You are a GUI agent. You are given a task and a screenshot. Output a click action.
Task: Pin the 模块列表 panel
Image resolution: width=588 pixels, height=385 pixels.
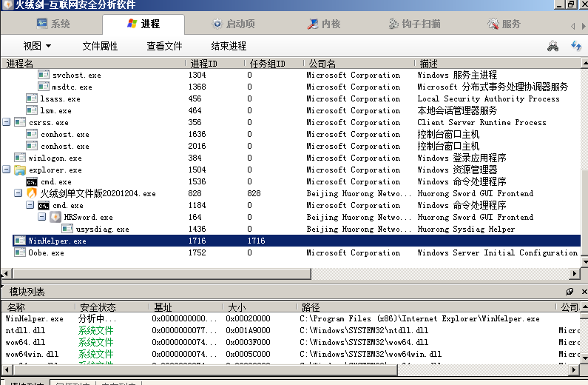coord(570,292)
